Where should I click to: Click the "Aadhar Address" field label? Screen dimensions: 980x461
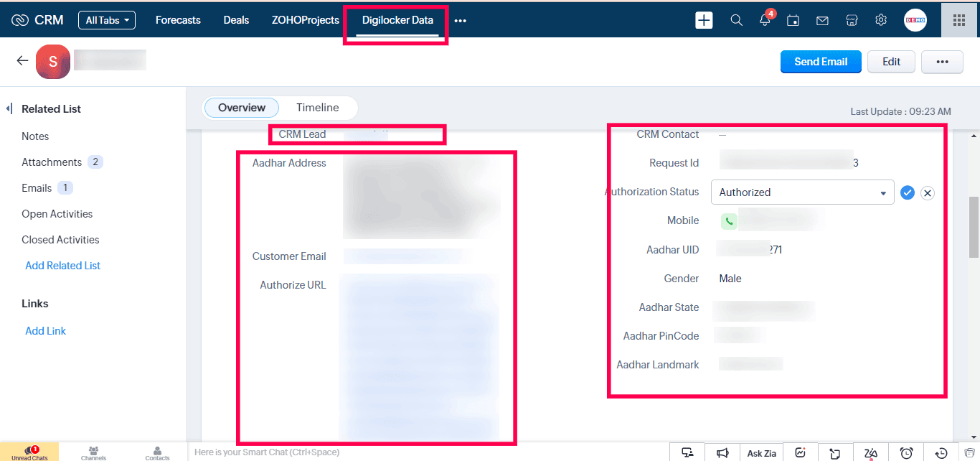pyautogui.click(x=289, y=163)
